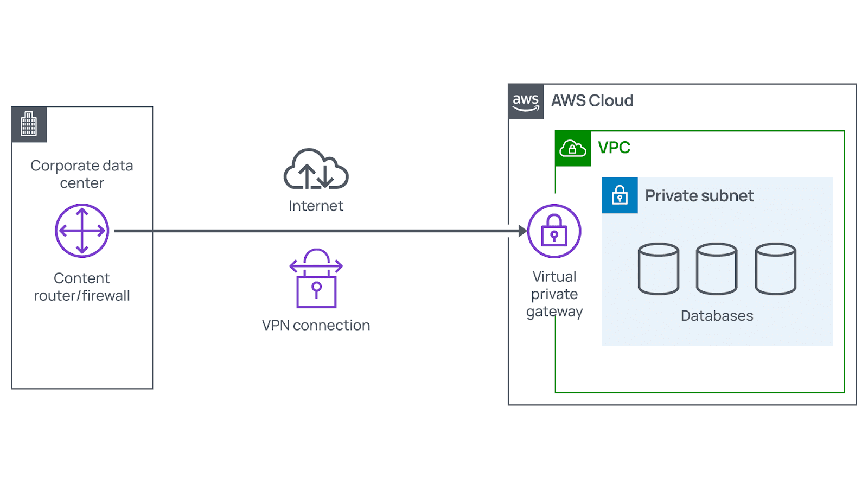Click the "Private subnet" heading
This screenshot has width=868, height=489.
699,196
